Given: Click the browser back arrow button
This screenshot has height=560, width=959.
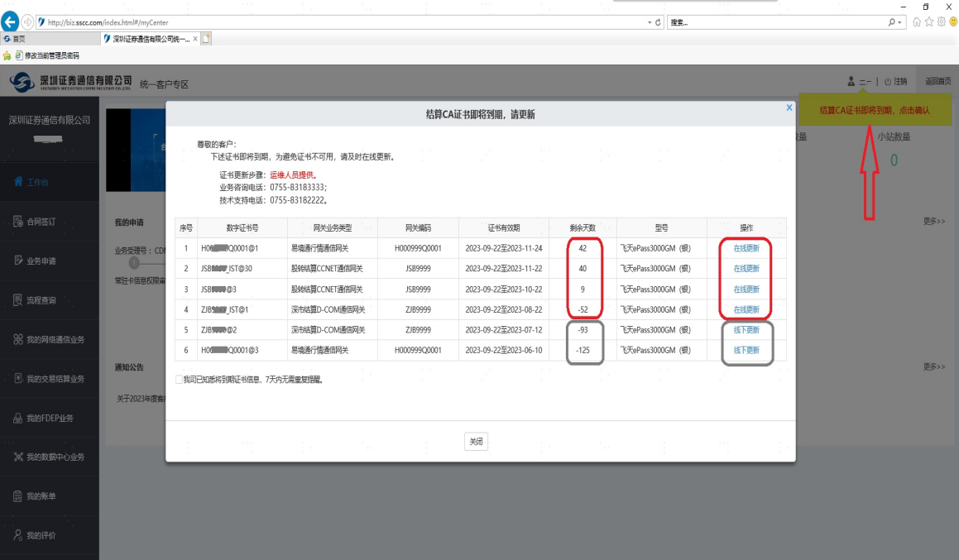Looking at the screenshot, I should 10,22.
